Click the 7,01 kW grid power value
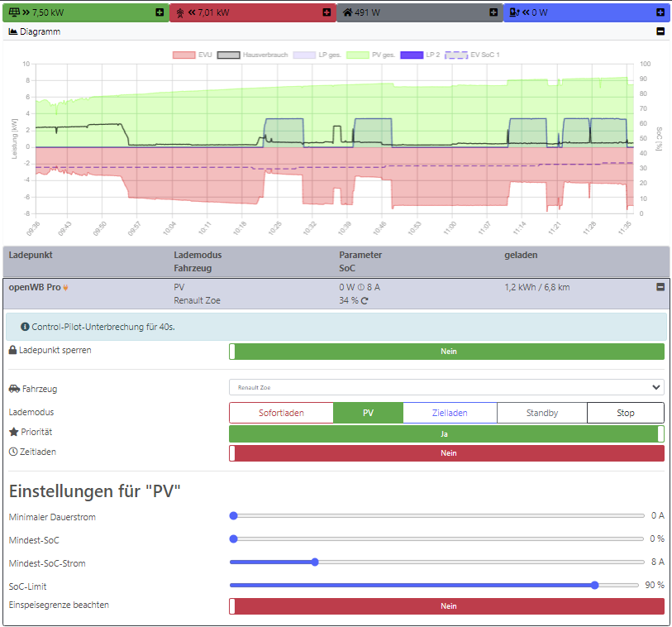This screenshot has width=672, height=627. click(x=213, y=13)
